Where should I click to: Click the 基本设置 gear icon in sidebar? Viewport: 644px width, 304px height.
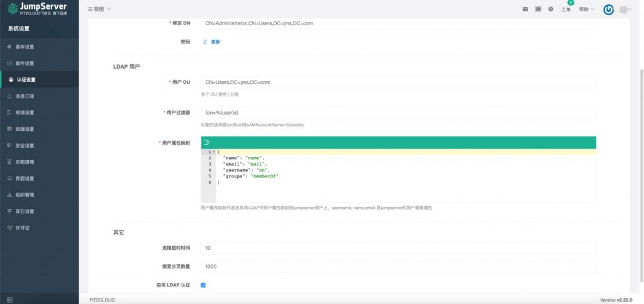point(9,47)
